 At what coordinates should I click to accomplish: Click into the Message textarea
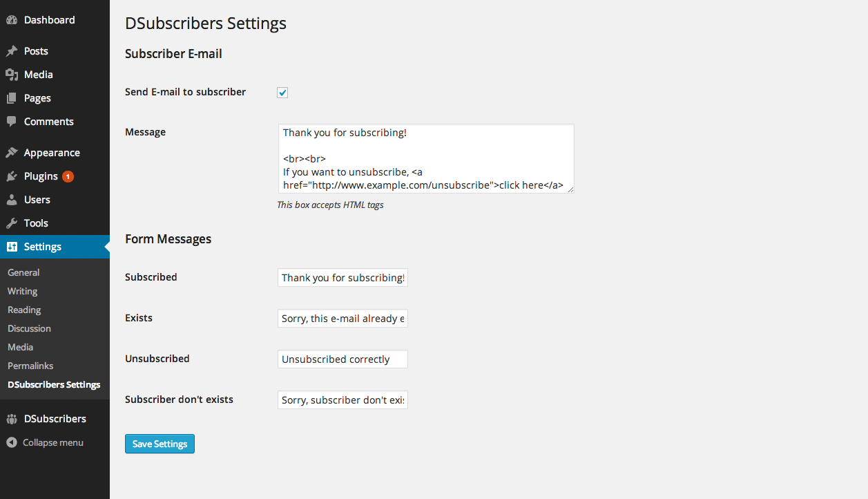point(425,158)
